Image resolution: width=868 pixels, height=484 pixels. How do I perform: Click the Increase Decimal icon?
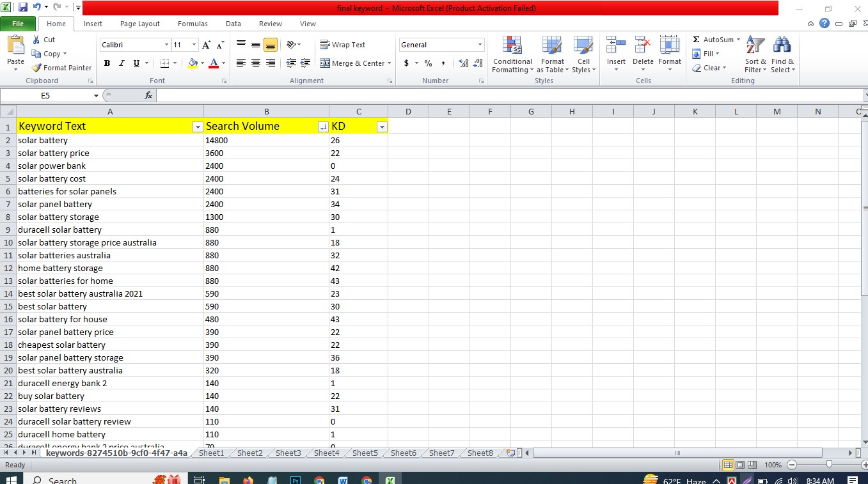point(464,63)
